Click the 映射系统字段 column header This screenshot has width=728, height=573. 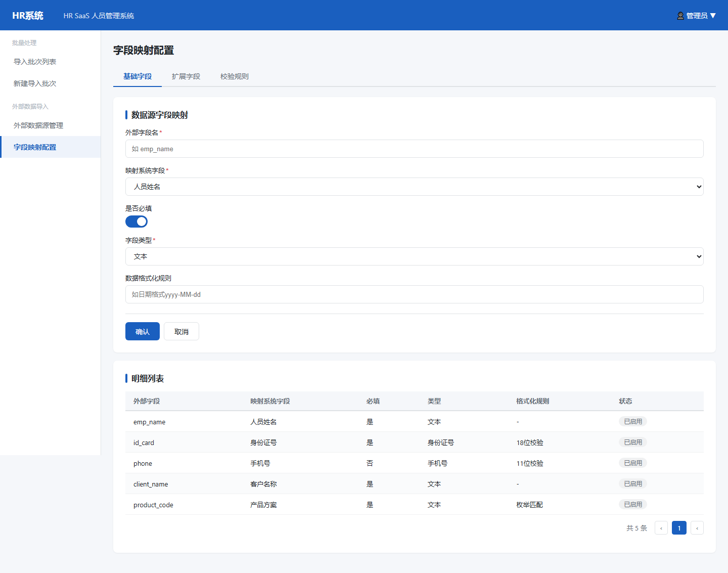[270, 401]
